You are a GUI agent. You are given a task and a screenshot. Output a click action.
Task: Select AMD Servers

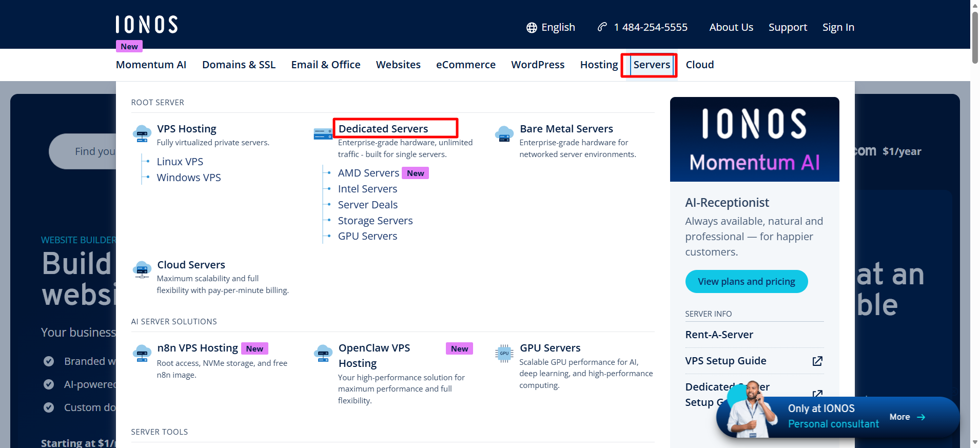[x=368, y=173]
